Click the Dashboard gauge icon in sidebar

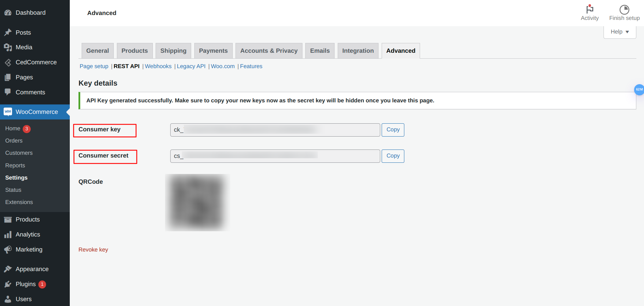pos(8,13)
